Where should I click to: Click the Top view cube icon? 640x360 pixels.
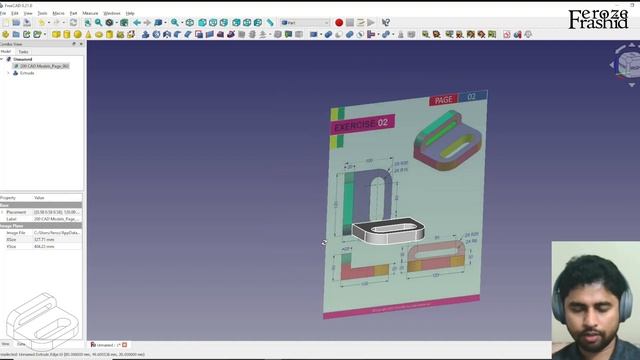[213, 23]
